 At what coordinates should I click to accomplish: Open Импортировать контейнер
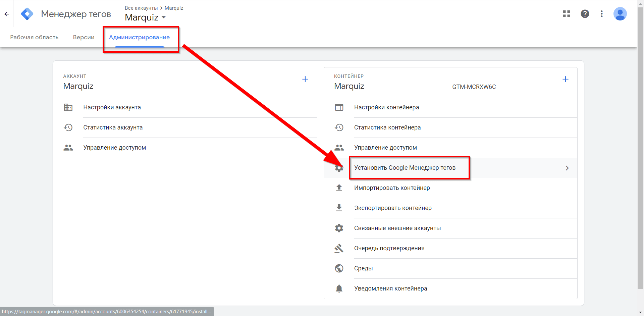pos(392,188)
